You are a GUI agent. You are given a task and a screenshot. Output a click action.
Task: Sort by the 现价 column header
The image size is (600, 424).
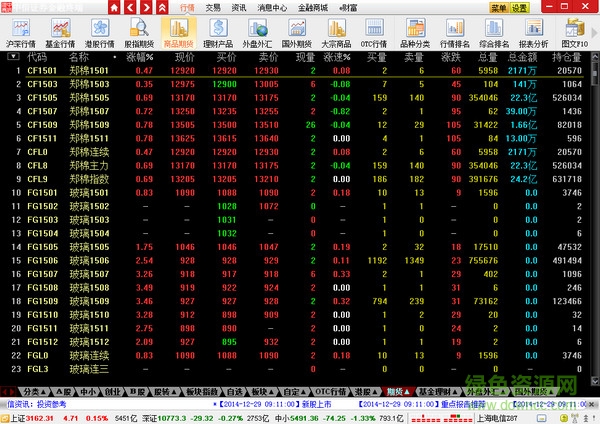[x=185, y=57]
